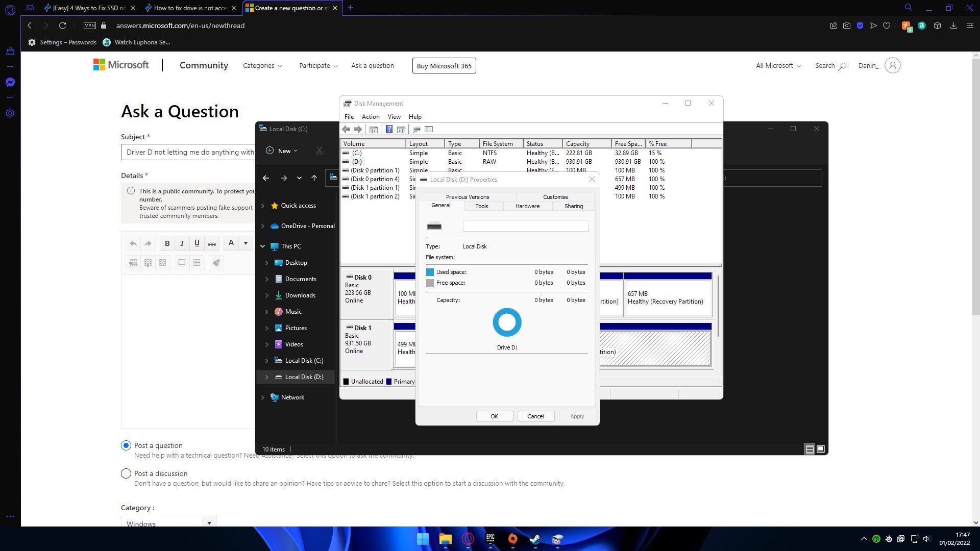Click the Show/Hide Action Pane toolbar icon
The image size is (980, 551).
(401, 130)
